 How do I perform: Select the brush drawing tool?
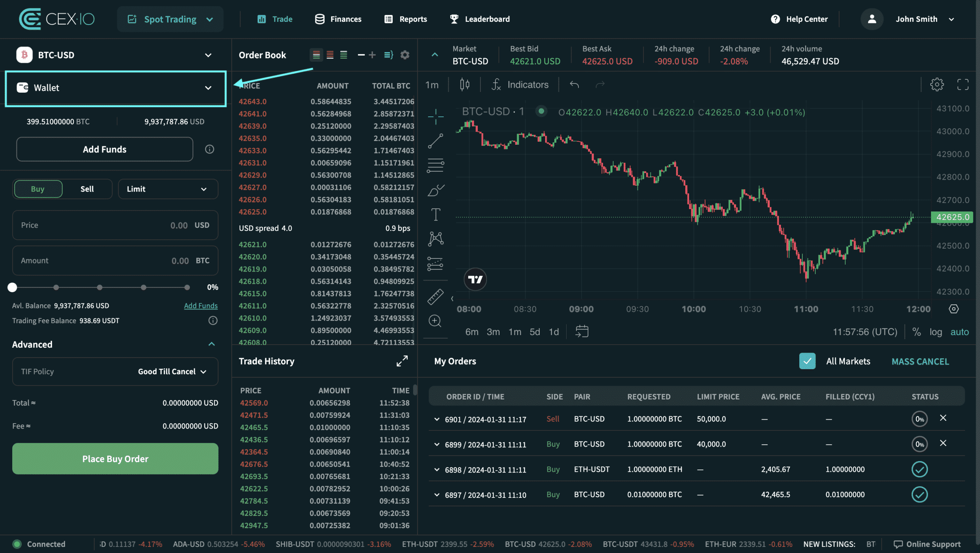click(x=436, y=190)
